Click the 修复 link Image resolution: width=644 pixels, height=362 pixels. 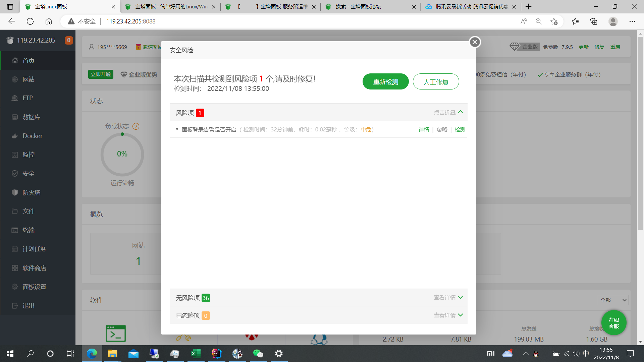click(x=599, y=47)
